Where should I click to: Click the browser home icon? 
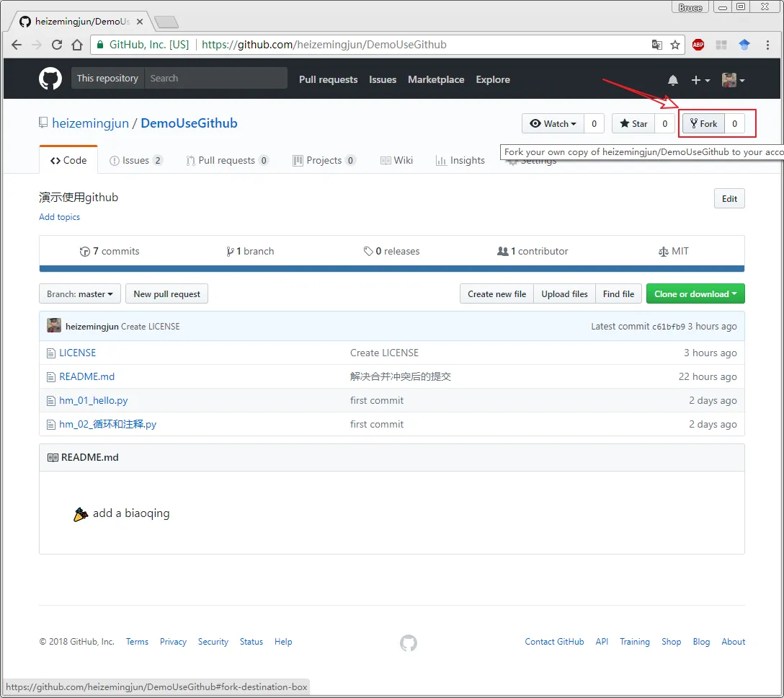(77, 45)
